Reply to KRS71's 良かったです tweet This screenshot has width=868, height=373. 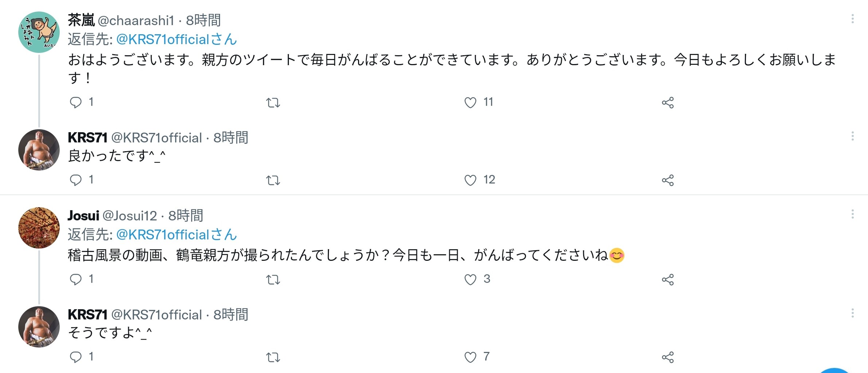[x=75, y=180]
